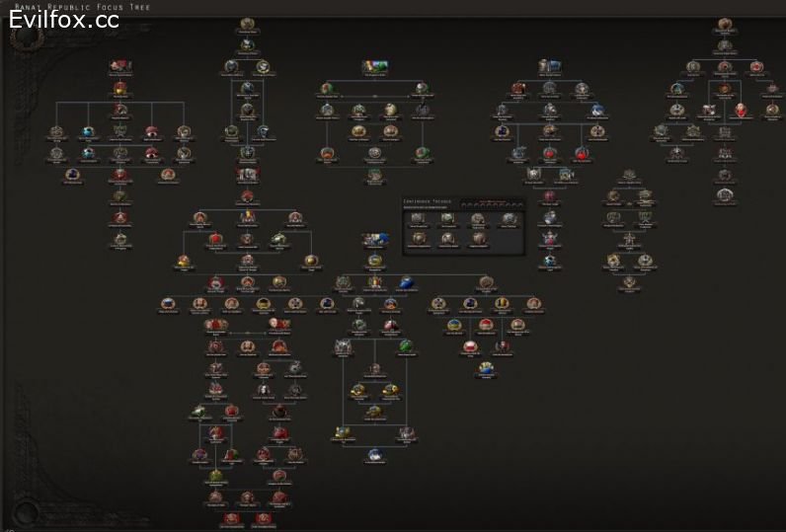Select the second focus in Continuous Focuses top row
The height and width of the screenshot is (532, 786).
(446, 219)
